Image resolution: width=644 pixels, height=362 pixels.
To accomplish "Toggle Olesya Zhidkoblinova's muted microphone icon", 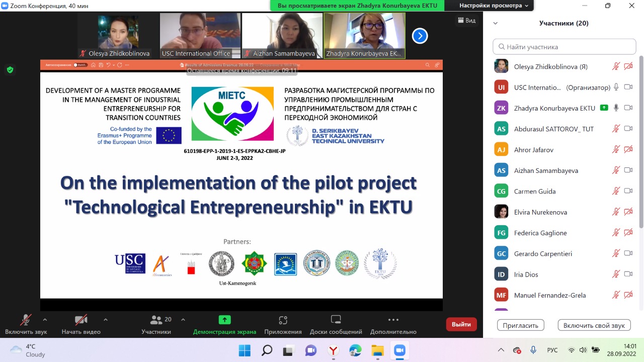I will click(616, 66).
